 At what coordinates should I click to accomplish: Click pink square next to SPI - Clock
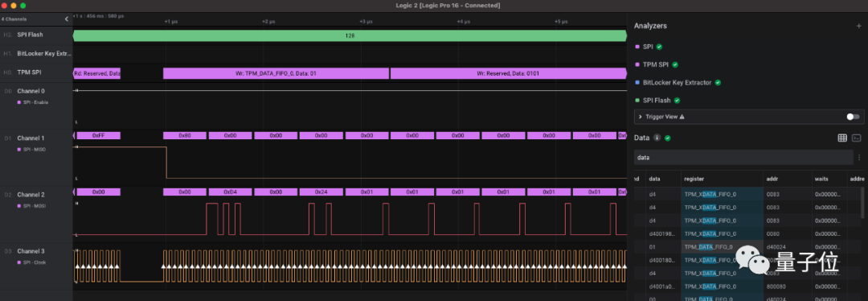(x=19, y=262)
